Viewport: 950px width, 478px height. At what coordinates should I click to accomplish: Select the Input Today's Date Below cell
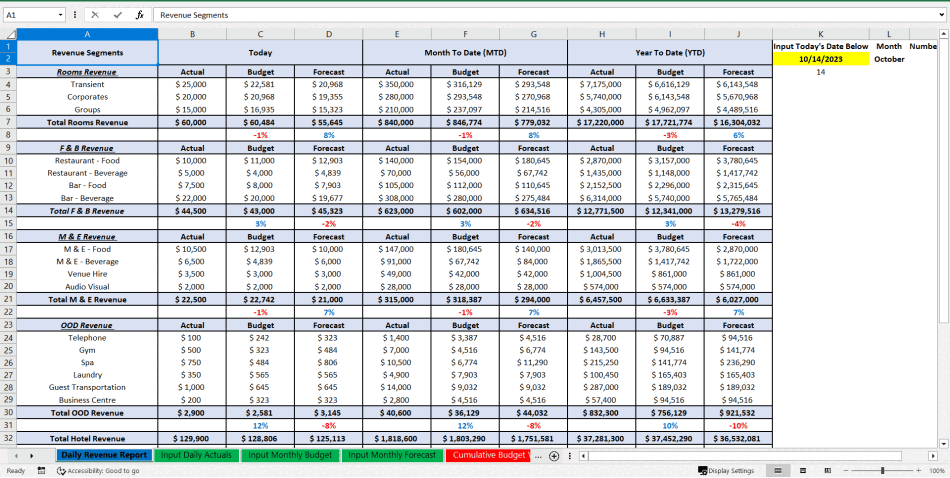coord(820,46)
